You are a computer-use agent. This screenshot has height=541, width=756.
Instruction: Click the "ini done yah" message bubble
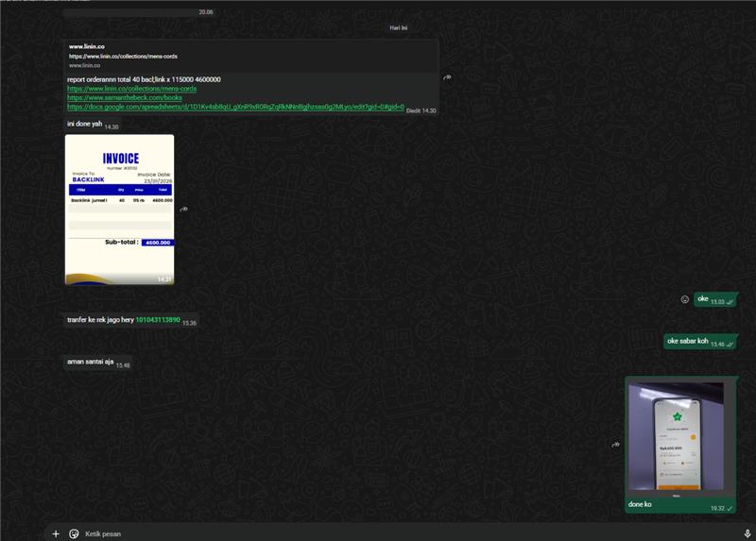pos(85,125)
